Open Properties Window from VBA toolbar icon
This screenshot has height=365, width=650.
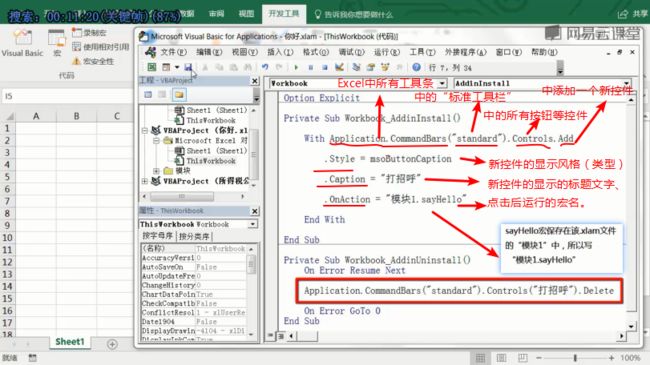pos(371,67)
